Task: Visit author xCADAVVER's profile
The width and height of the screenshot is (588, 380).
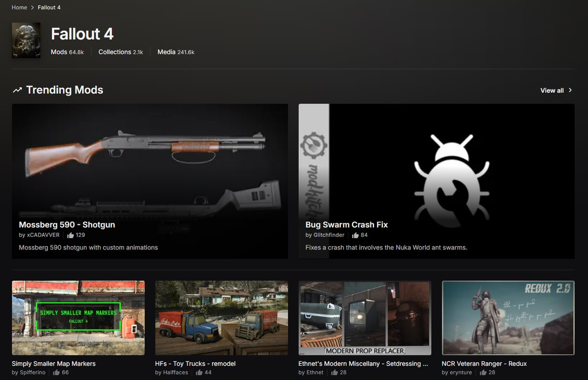Action: coord(43,235)
